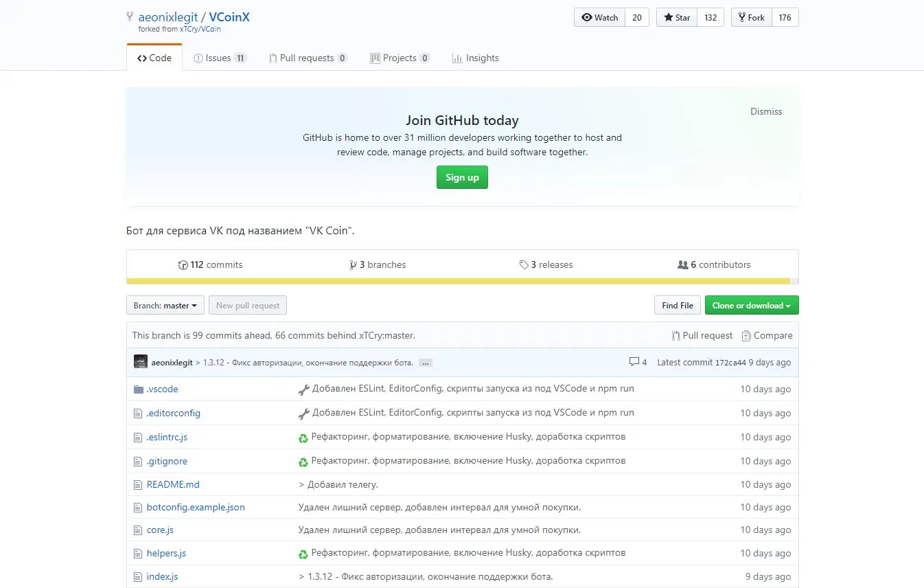
Task: Open the stargazers count 132
Action: point(711,18)
